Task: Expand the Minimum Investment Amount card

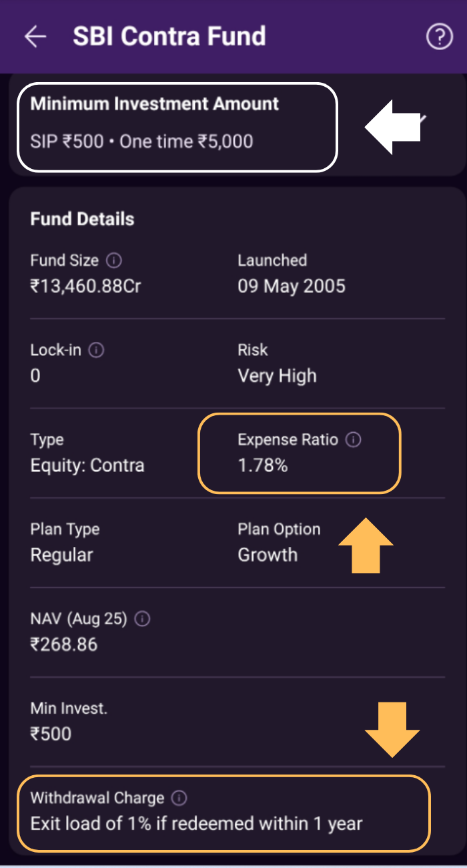Action: (x=420, y=120)
